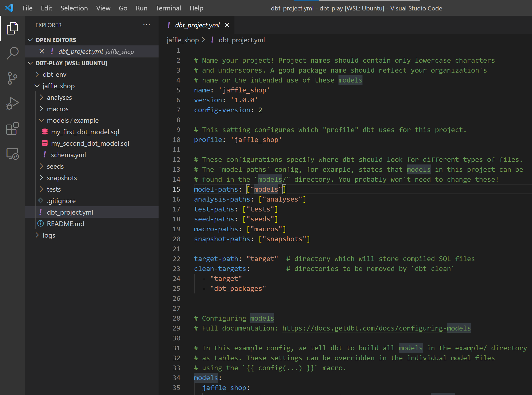Expand the tests folder

(x=41, y=189)
